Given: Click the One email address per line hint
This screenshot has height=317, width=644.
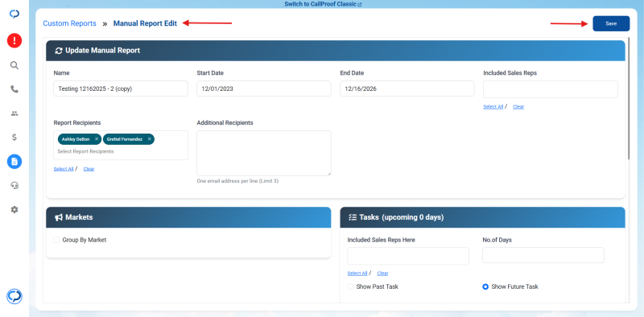Looking at the screenshot, I should (x=237, y=181).
